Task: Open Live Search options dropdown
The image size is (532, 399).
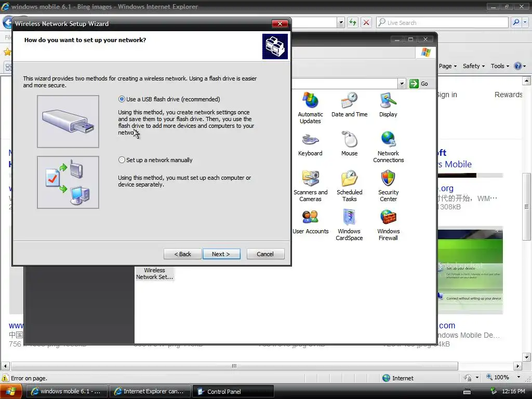Action: click(525, 22)
